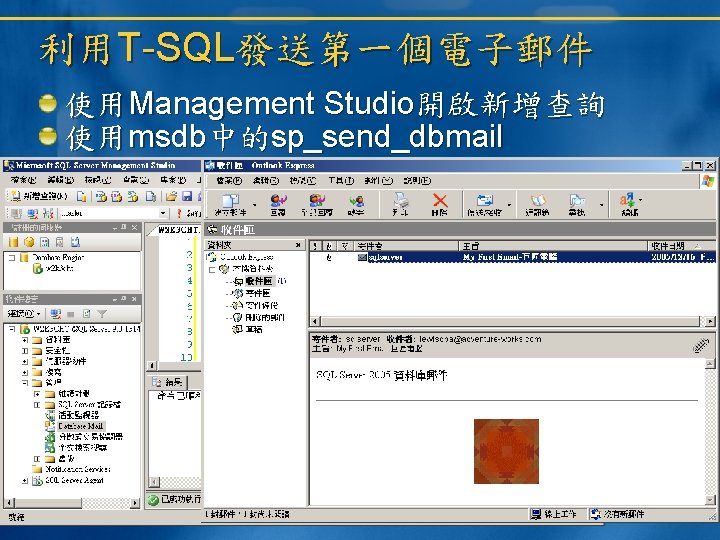This screenshot has width=720, height=540.
Task: Select 草稿 folder in Outlook folder tree
Action: coord(253,329)
